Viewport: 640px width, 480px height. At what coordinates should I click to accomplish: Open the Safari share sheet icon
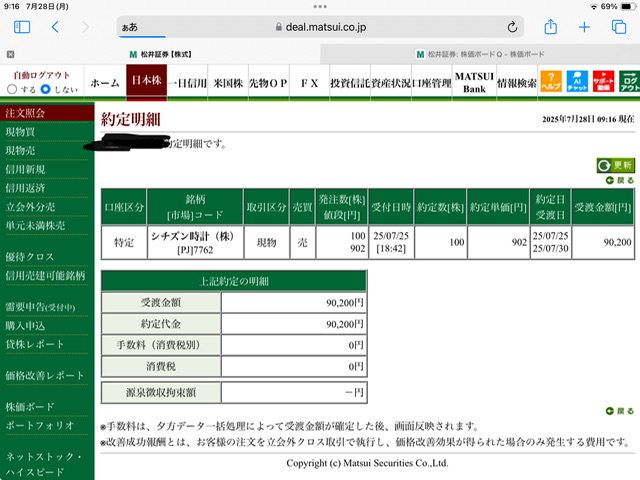551,27
